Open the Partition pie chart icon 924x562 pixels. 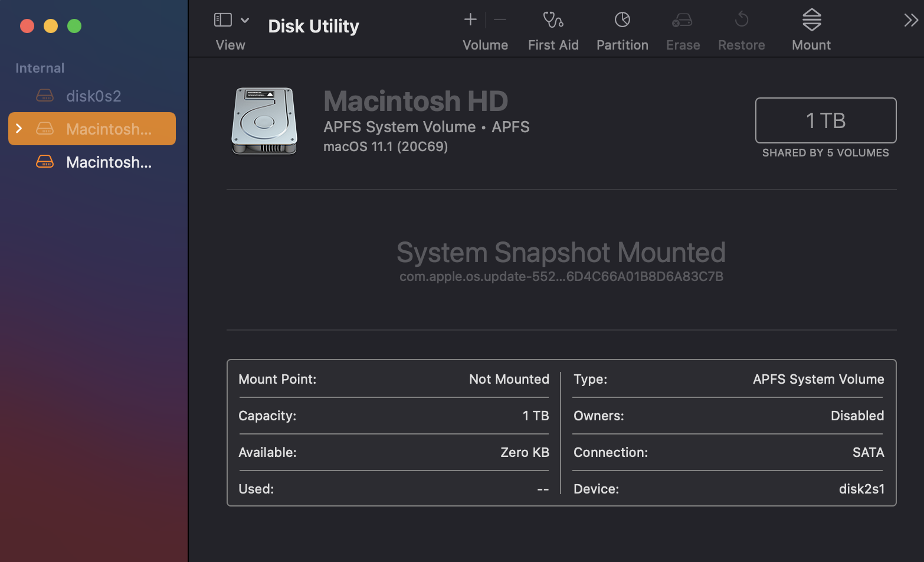tap(622, 20)
